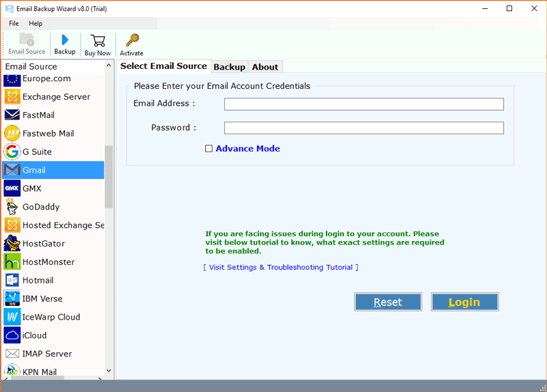Select G Suite label in list
This screenshot has height=392, width=547.
coord(37,152)
